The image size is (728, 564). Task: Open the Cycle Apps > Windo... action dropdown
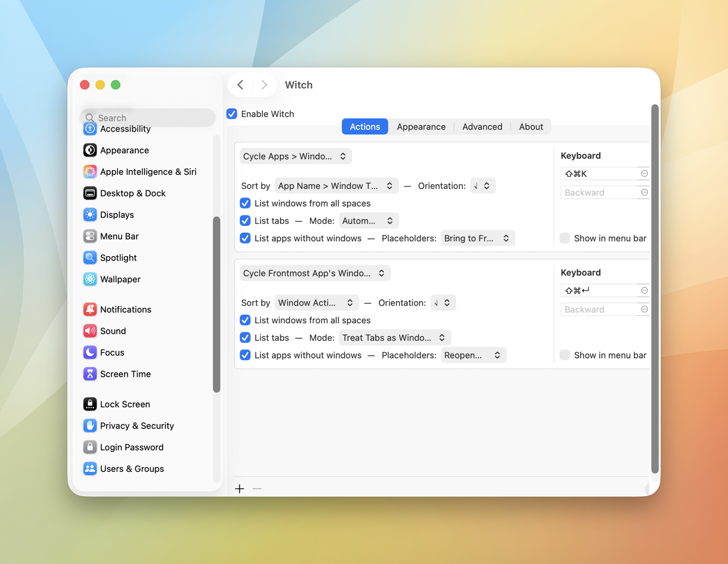pos(296,157)
